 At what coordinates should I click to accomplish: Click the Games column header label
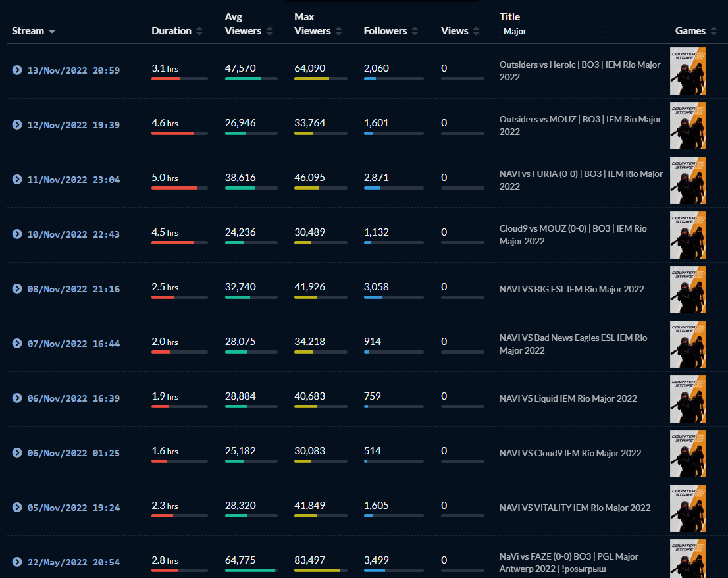(x=690, y=31)
